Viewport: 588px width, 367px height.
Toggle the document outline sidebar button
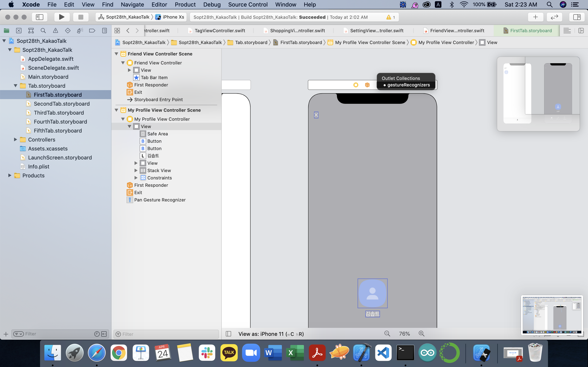(x=228, y=334)
